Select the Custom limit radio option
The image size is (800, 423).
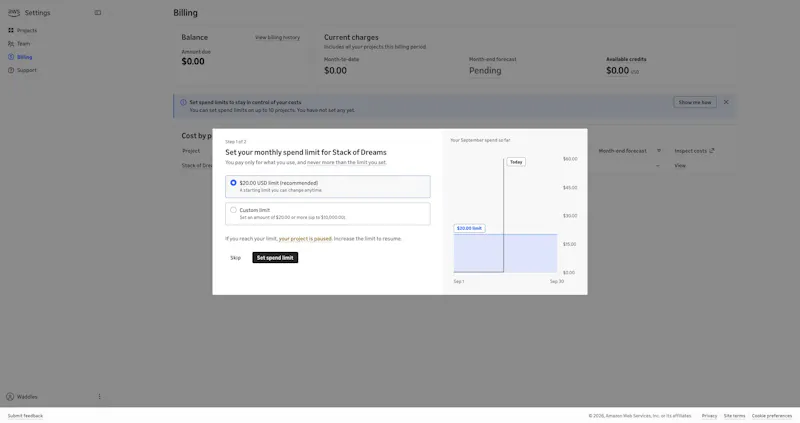tap(233, 210)
